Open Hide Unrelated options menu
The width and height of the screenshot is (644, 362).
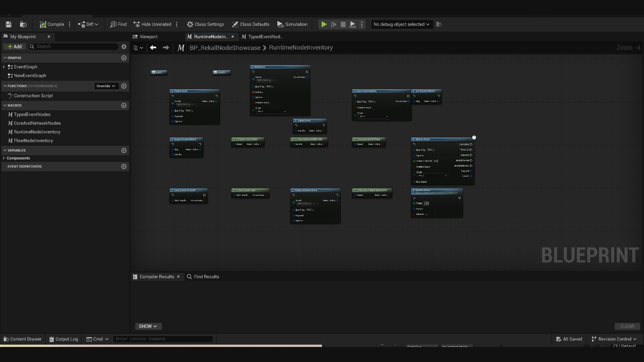click(x=176, y=24)
